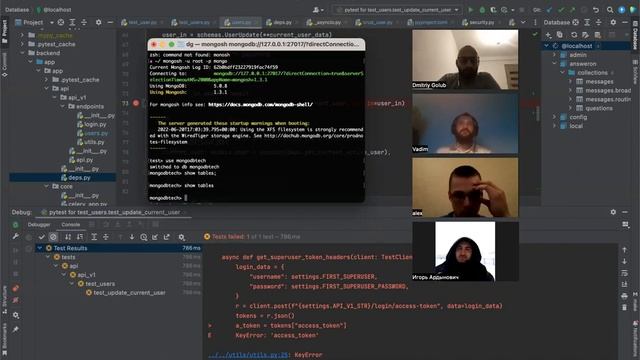Rerun the failed debug session
The image size is (640, 360).
(x=16, y=224)
